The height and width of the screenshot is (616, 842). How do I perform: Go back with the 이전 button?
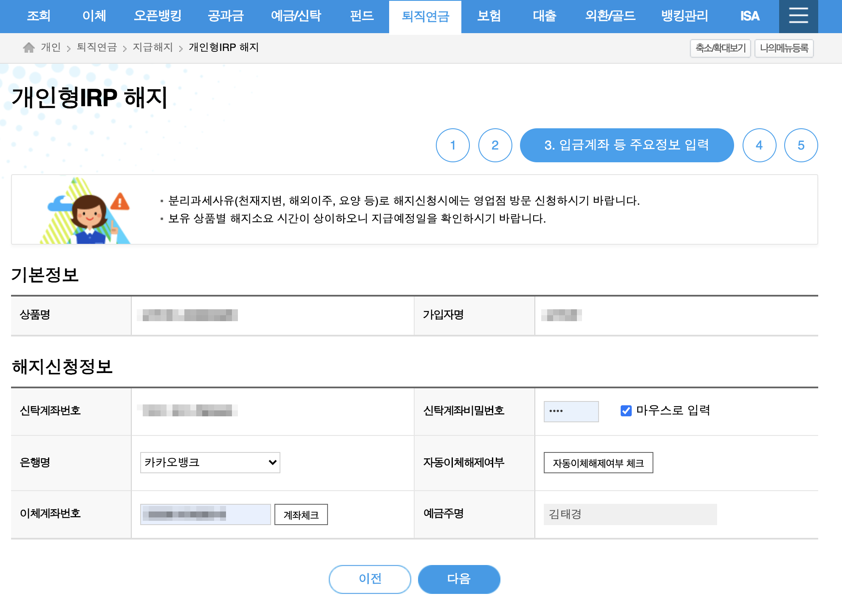pyautogui.click(x=370, y=579)
